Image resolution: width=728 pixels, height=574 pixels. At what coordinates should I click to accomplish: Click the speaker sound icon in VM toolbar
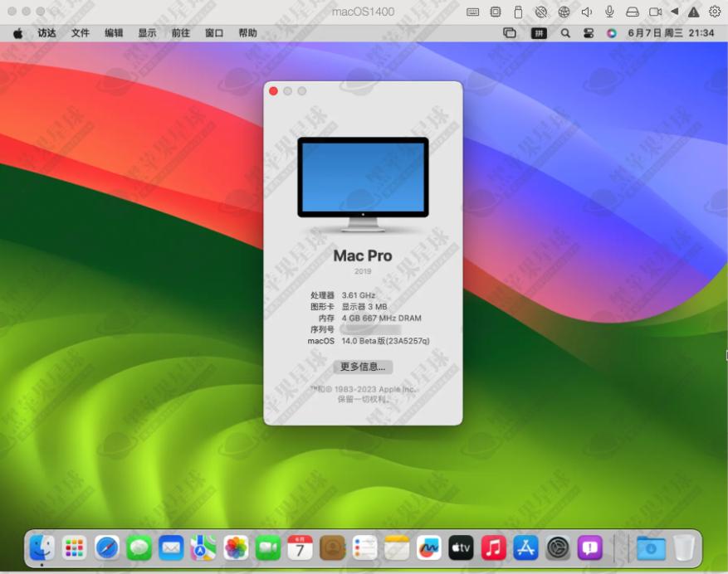587,12
